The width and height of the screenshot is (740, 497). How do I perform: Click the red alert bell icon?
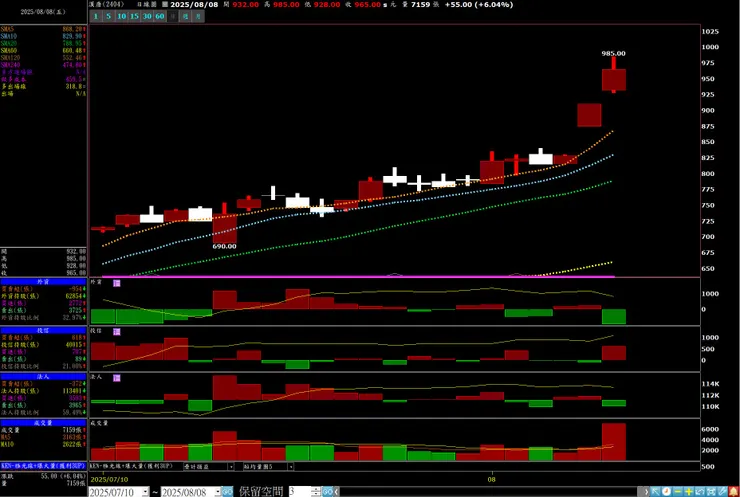point(734,492)
